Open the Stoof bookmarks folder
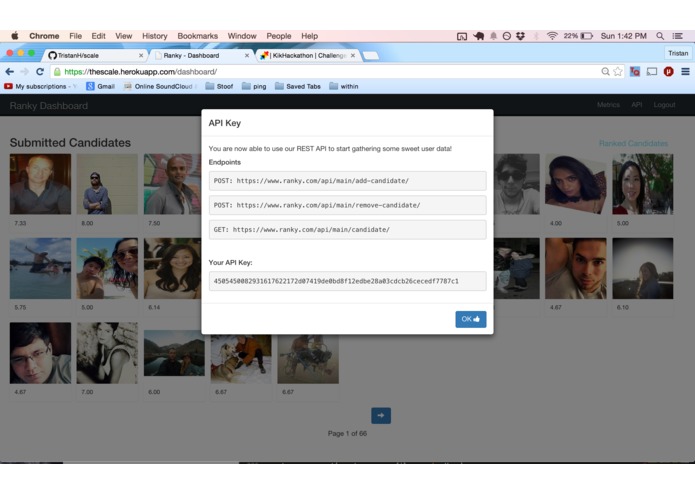The height and width of the screenshot is (494, 695). (x=219, y=86)
